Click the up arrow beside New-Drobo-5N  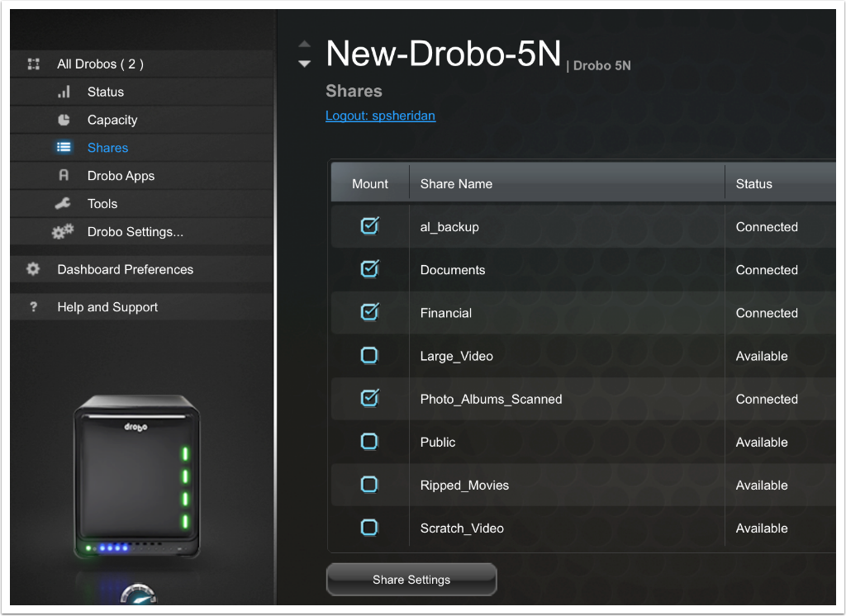pos(305,45)
